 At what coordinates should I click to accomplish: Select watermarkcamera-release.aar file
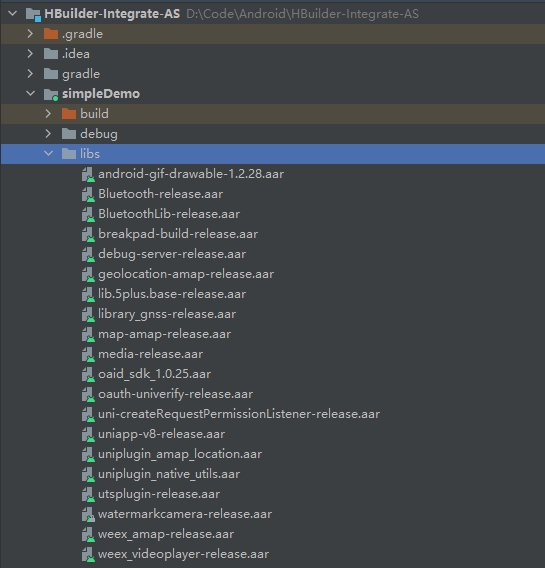click(185, 514)
